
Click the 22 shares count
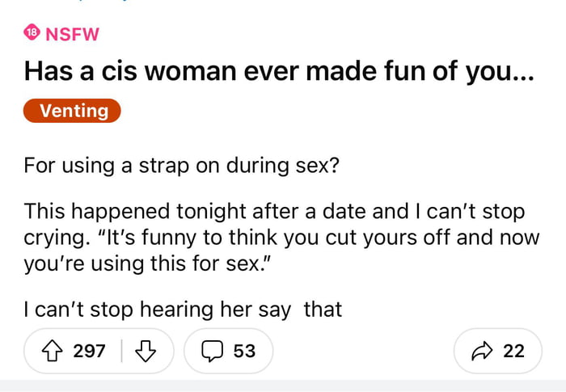[513, 351]
